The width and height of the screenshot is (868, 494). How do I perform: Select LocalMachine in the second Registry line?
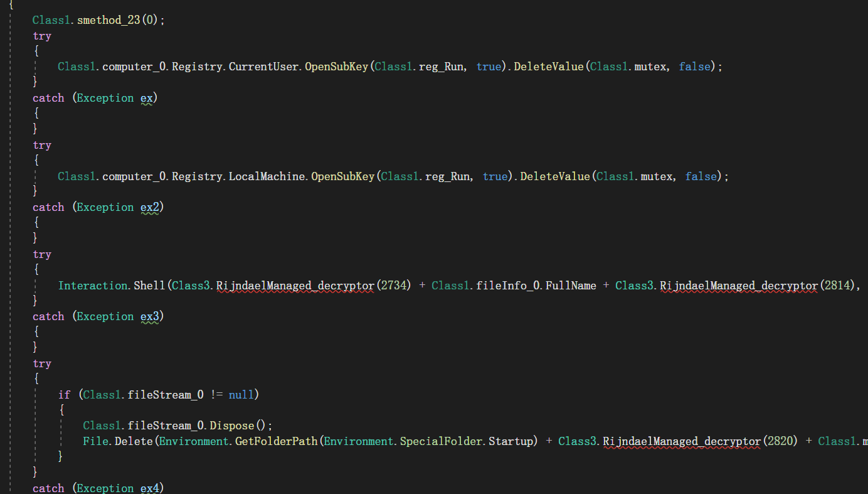coord(267,176)
